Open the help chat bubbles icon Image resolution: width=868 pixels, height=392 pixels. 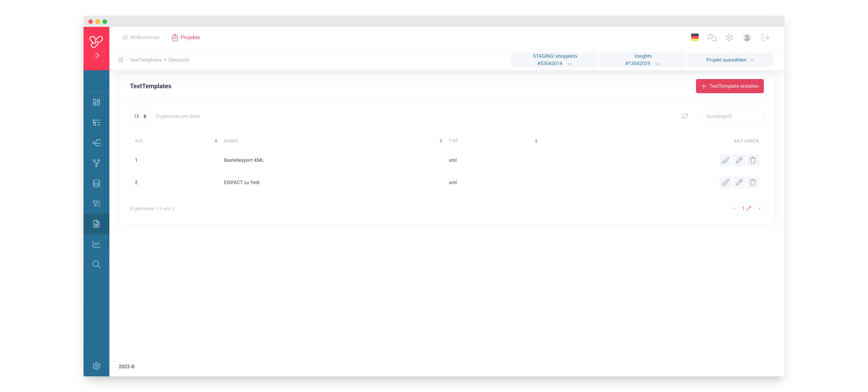(x=712, y=37)
